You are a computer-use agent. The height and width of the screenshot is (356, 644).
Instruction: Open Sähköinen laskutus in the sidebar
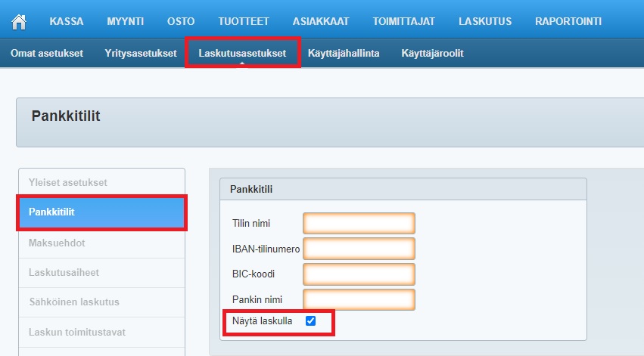[102, 302]
